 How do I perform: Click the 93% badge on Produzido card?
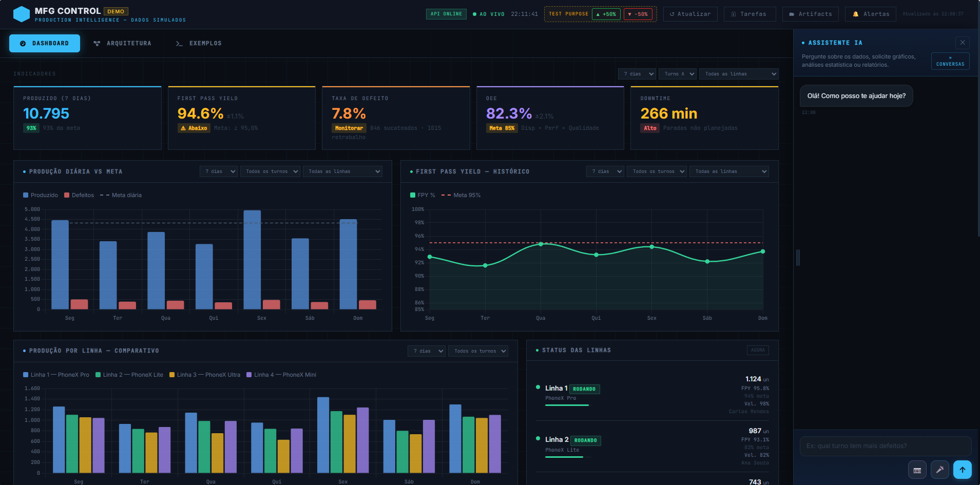click(x=31, y=128)
